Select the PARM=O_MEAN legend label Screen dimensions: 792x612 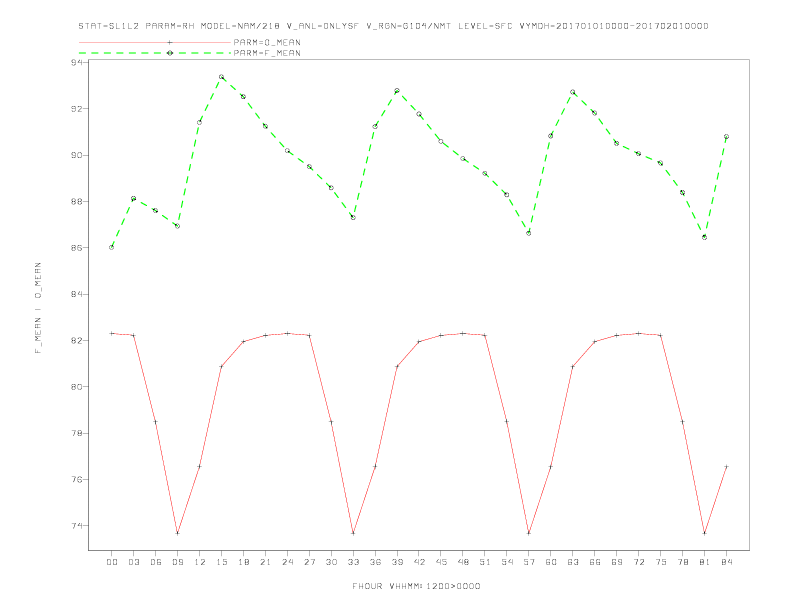click(x=267, y=42)
